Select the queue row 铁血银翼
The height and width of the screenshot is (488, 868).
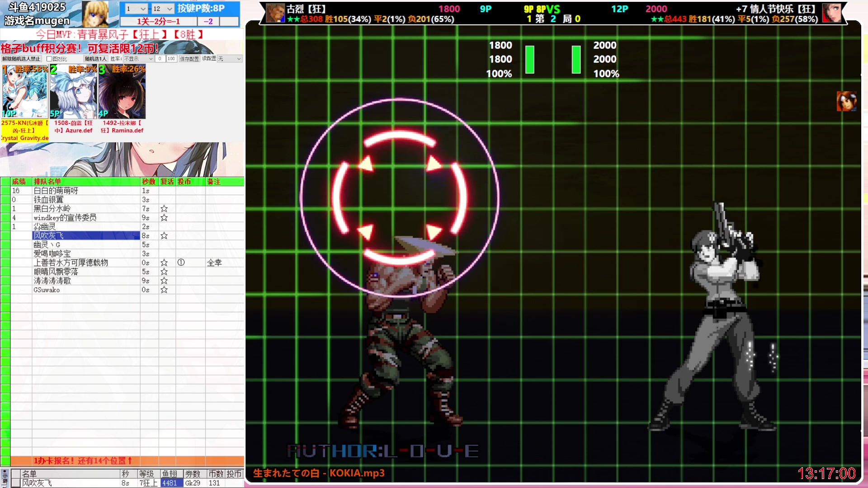(122, 200)
